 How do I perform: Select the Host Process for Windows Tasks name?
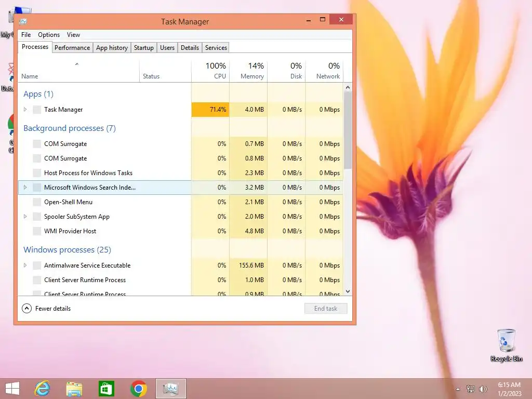[x=88, y=172]
